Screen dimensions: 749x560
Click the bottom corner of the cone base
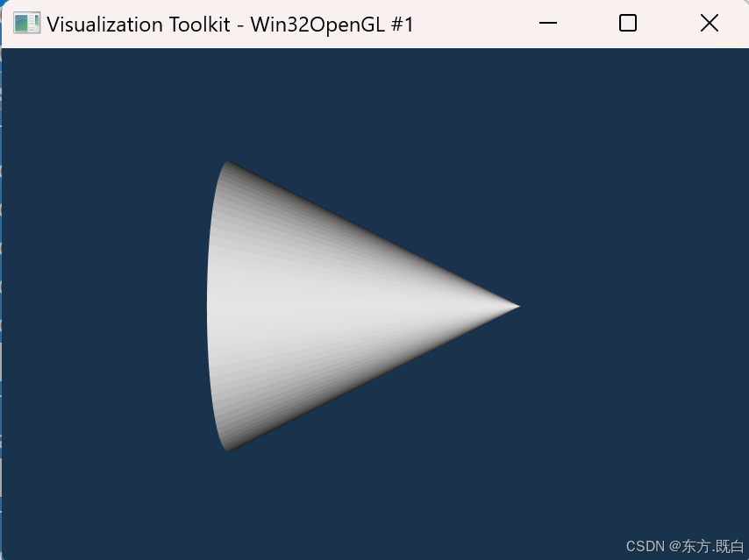click(x=227, y=450)
